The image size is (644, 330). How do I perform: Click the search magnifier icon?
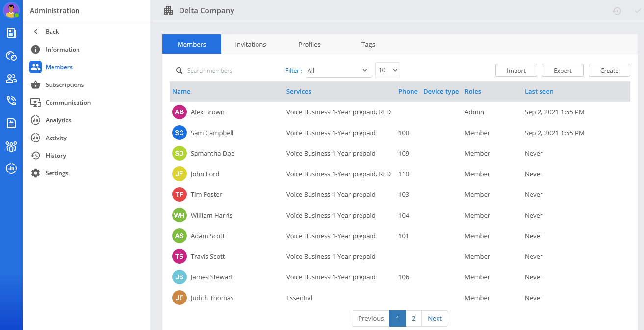pyautogui.click(x=180, y=71)
